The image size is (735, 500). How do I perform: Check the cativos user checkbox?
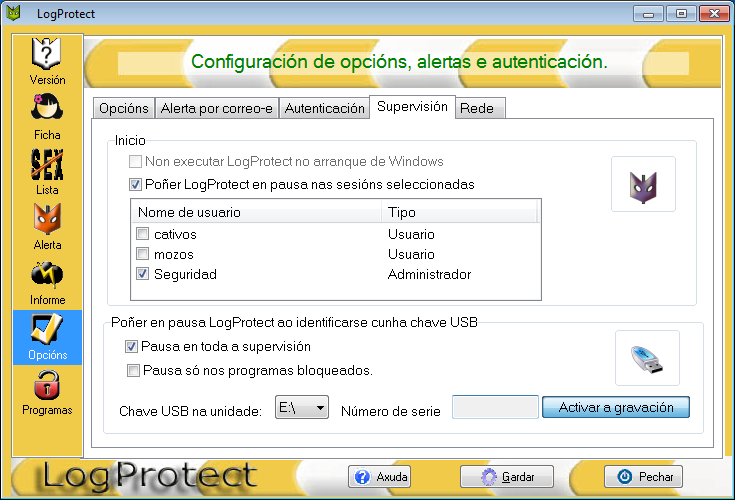click(x=142, y=234)
